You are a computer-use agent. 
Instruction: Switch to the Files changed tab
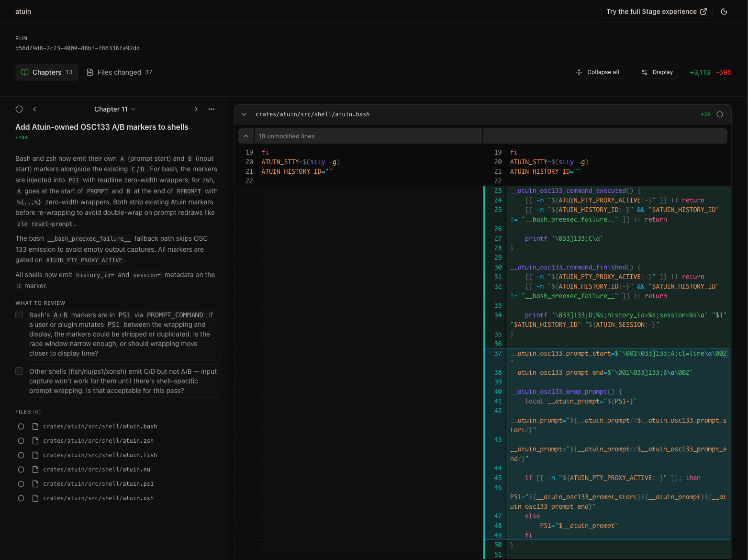[119, 72]
